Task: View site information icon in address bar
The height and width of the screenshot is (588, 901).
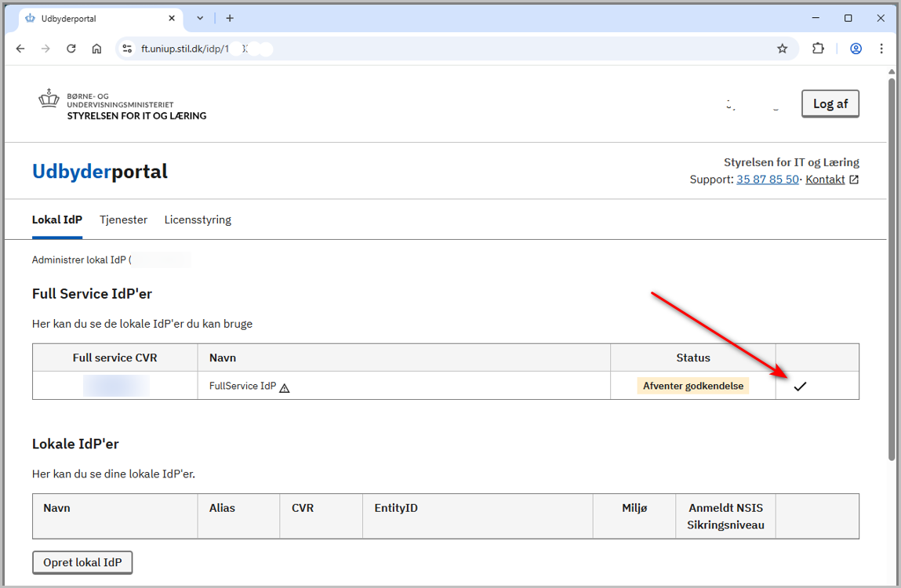Action: point(128,49)
